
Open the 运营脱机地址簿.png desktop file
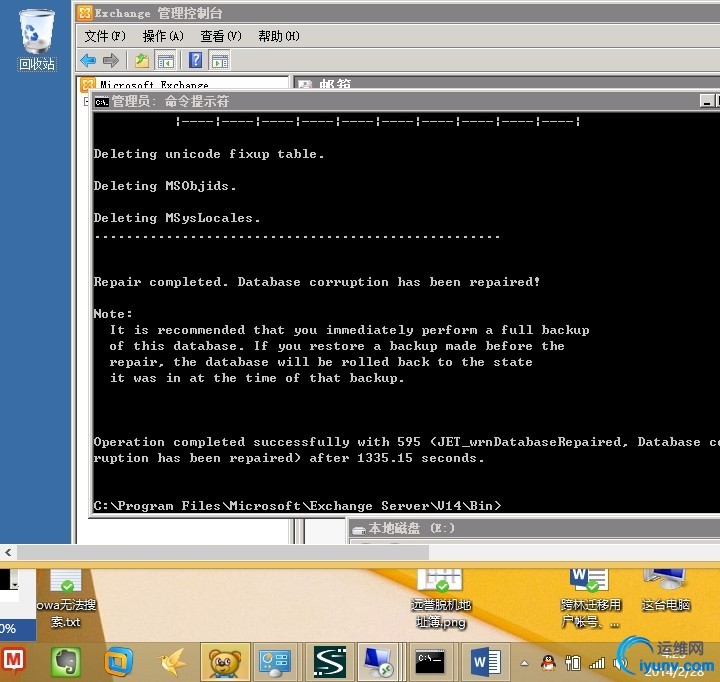point(441,599)
